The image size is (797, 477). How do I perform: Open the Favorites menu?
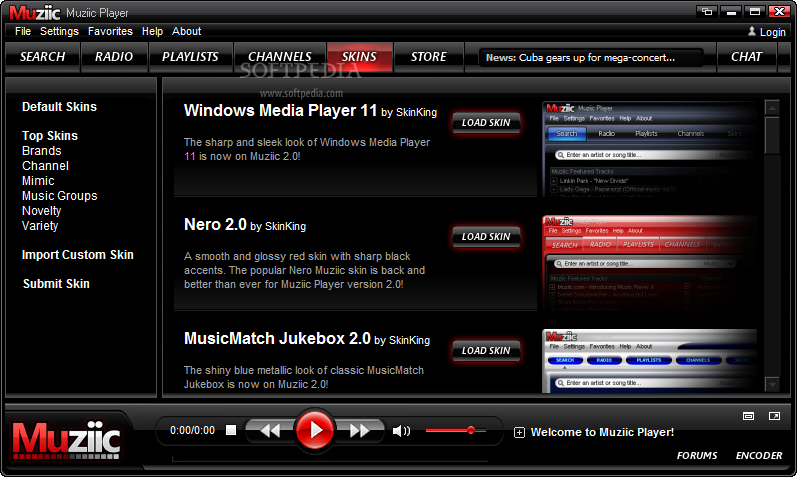click(110, 32)
